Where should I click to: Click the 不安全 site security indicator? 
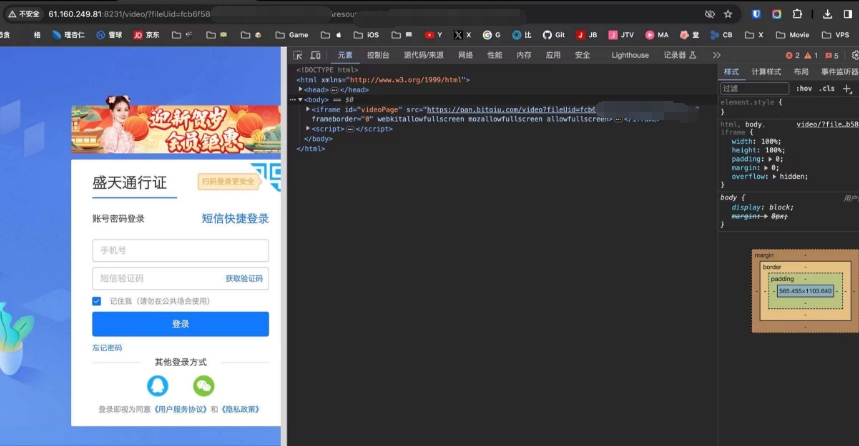pos(24,14)
